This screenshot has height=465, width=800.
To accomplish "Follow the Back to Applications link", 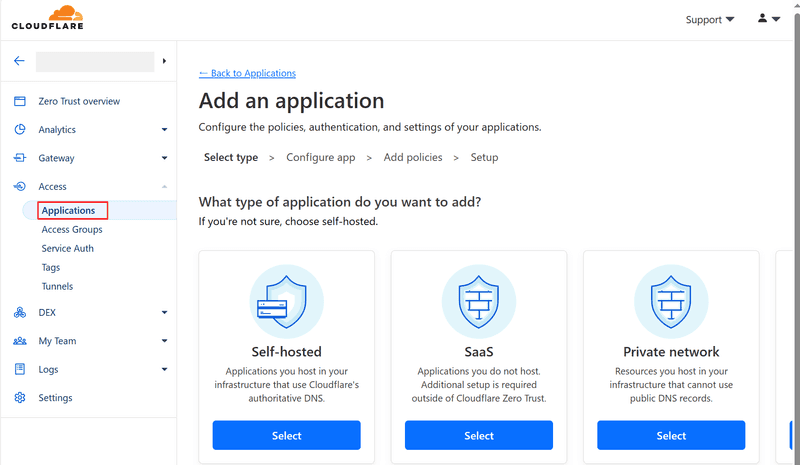I will coord(247,73).
